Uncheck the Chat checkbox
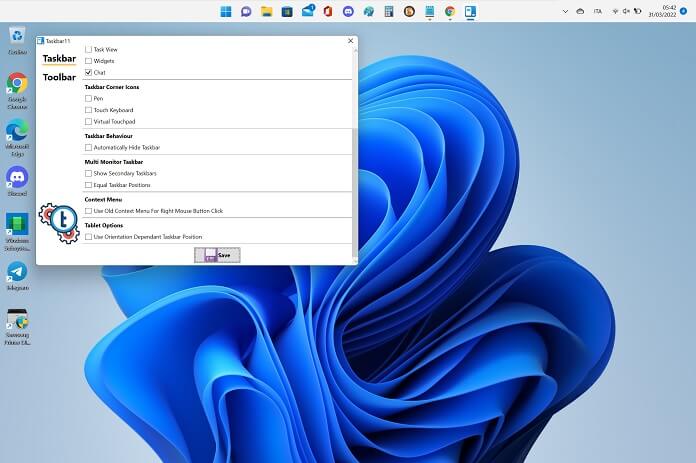The image size is (696, 463). point(88,73)
